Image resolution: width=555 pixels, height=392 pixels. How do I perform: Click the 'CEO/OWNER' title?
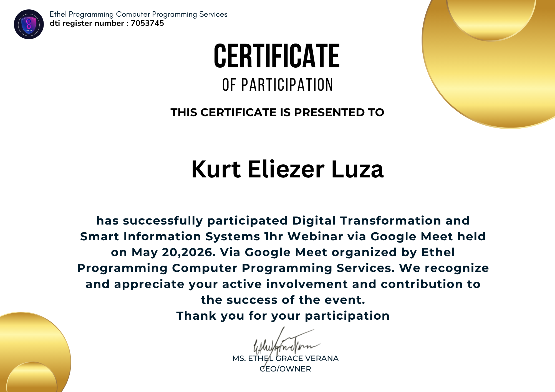pos(286,369)
